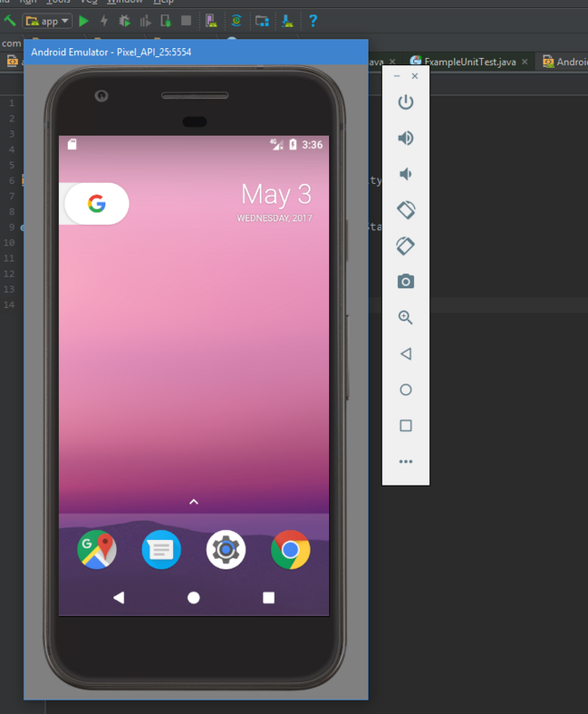
Task: Click the run with coverage icon
Action: point(145,21)
